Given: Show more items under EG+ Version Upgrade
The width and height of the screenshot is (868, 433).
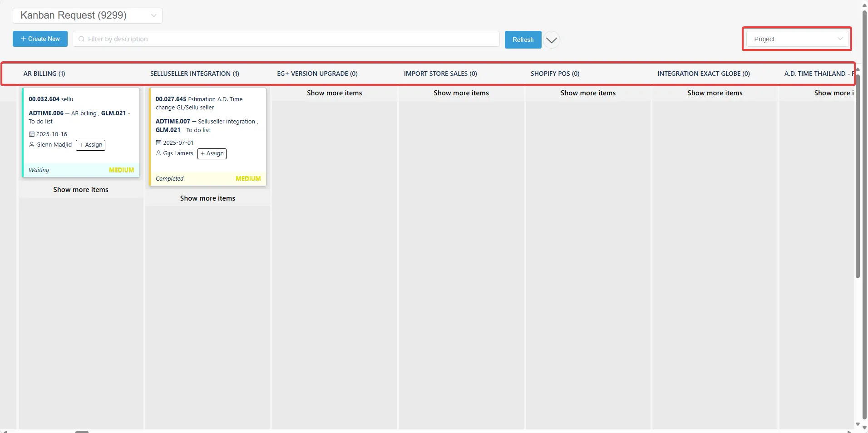Looking at the screenshot, I should [x=334, y=93].
